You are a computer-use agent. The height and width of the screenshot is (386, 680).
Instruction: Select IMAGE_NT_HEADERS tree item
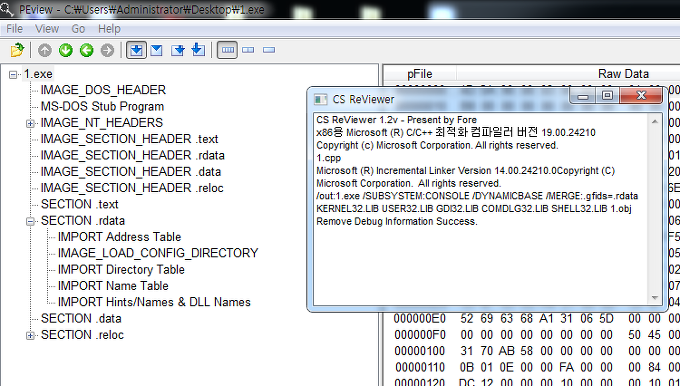click(x=102, y=123)
